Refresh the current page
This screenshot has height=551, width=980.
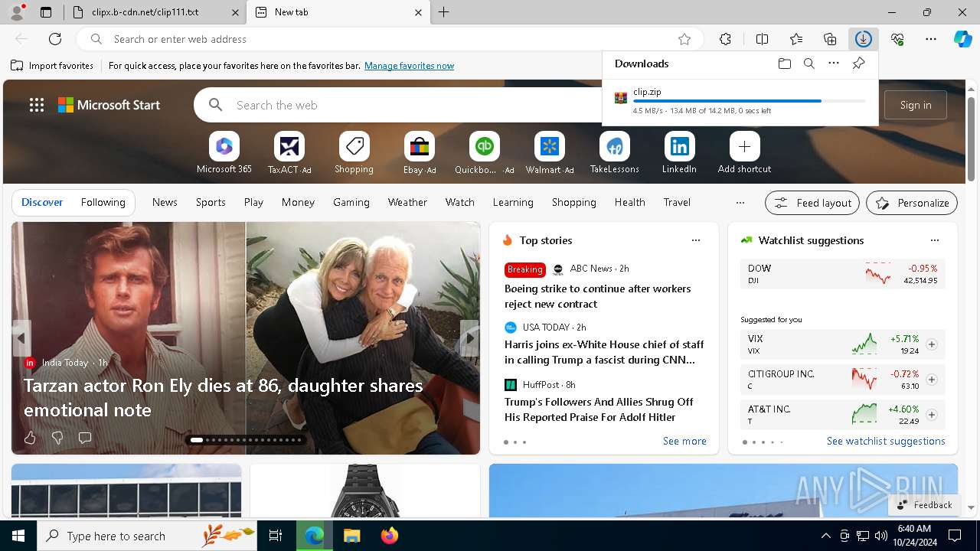(x=55, y=39)
